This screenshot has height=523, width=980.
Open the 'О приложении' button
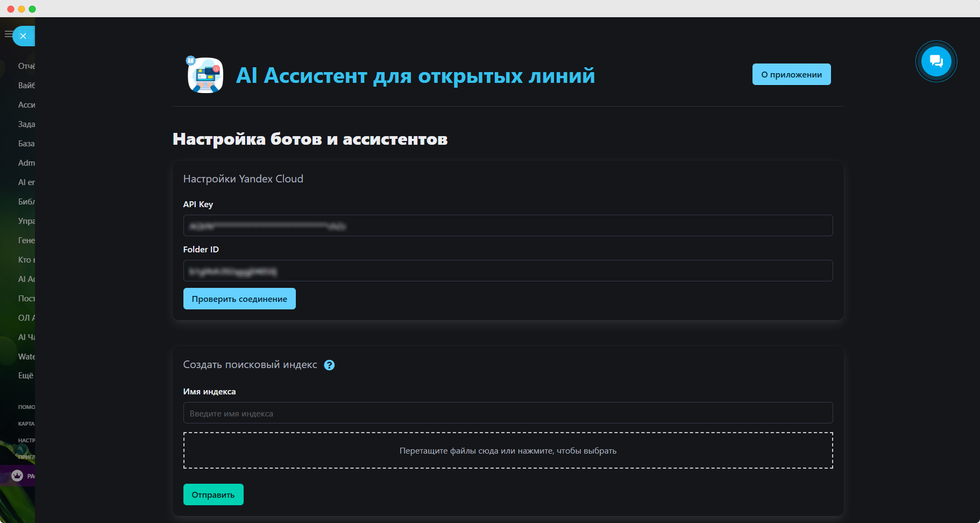tap(791, 74)
